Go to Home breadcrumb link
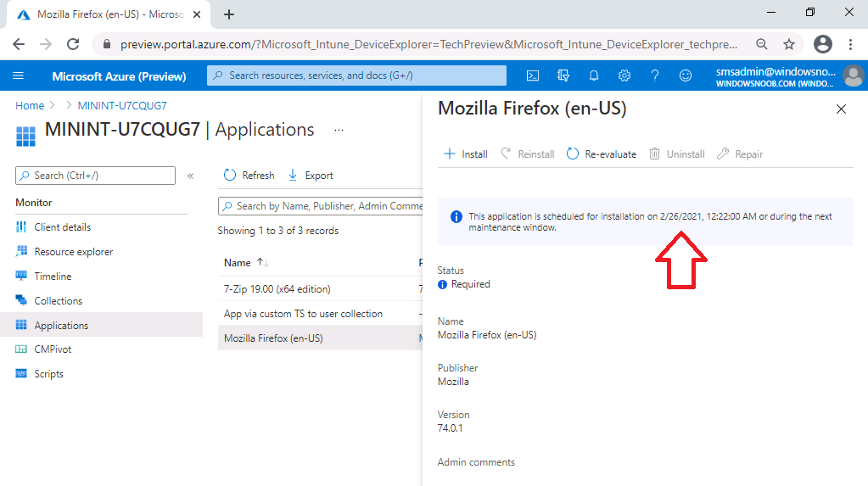Viewport: 868px width, 486px height. click(30, 105)
